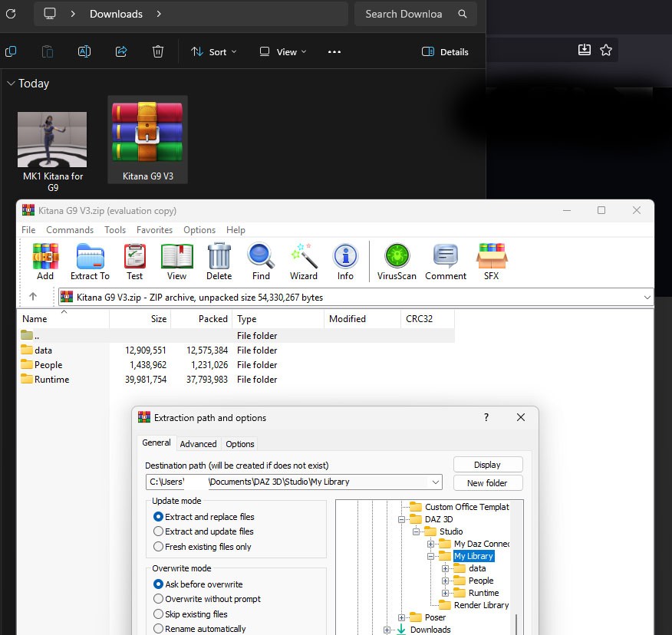Open Explorer's See more ellipsis menu
672x635 pixels.
pyautogui.click(x=334, y=52)
